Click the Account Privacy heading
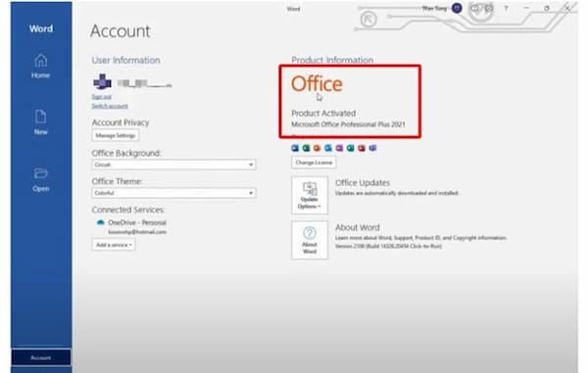Image resolution: width=588 pixels, height=373 pixels. [121, 122]
